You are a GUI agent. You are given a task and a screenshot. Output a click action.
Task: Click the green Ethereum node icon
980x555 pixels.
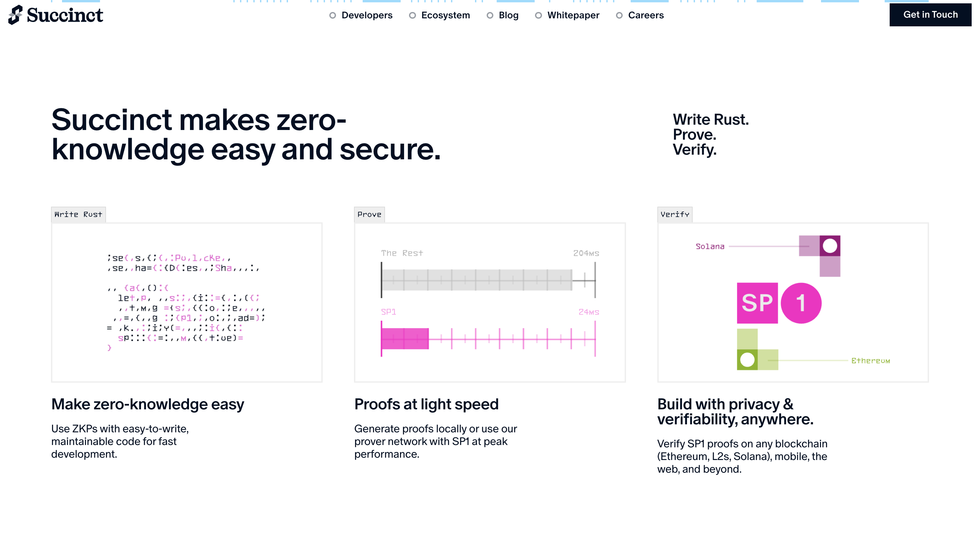click(x=747, y=360)
